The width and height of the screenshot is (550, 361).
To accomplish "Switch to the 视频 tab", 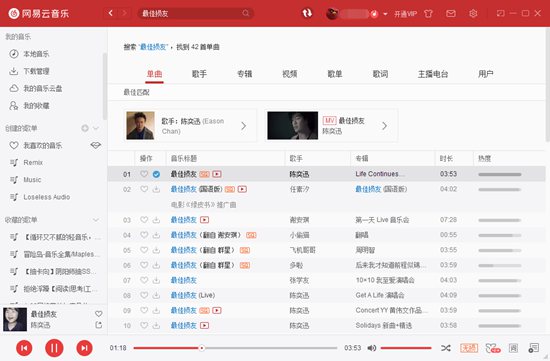I will tap(290, 74).
